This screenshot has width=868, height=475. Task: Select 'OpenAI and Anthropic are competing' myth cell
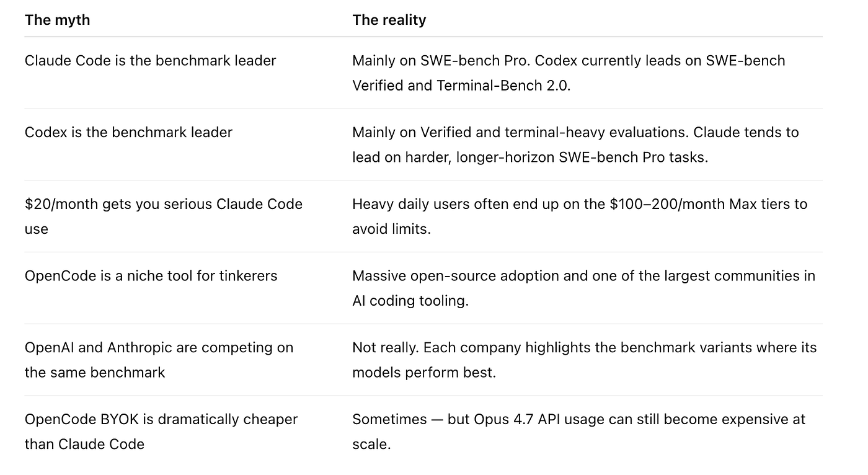pos(159,360)
